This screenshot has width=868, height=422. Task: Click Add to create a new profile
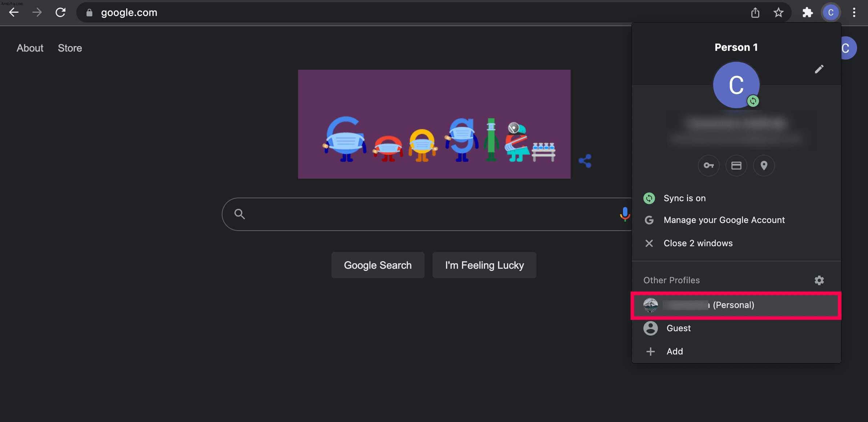(736, 352)
